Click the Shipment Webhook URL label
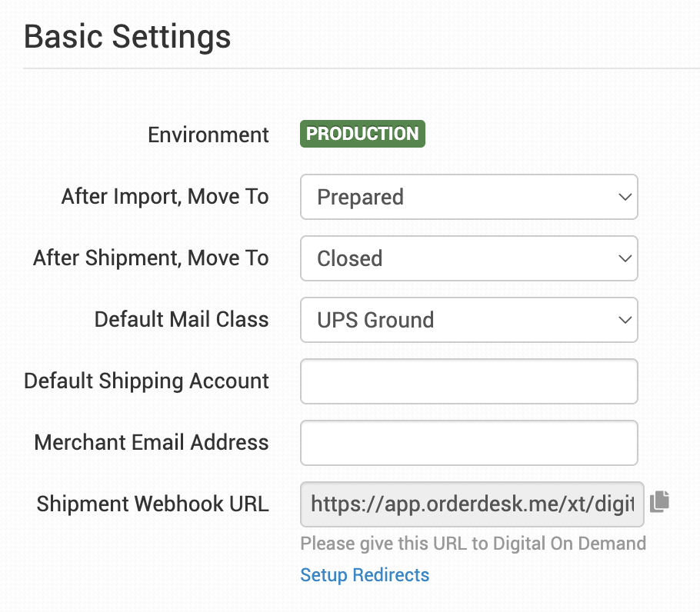The image size is (700, 612). [x=153, y=504]
